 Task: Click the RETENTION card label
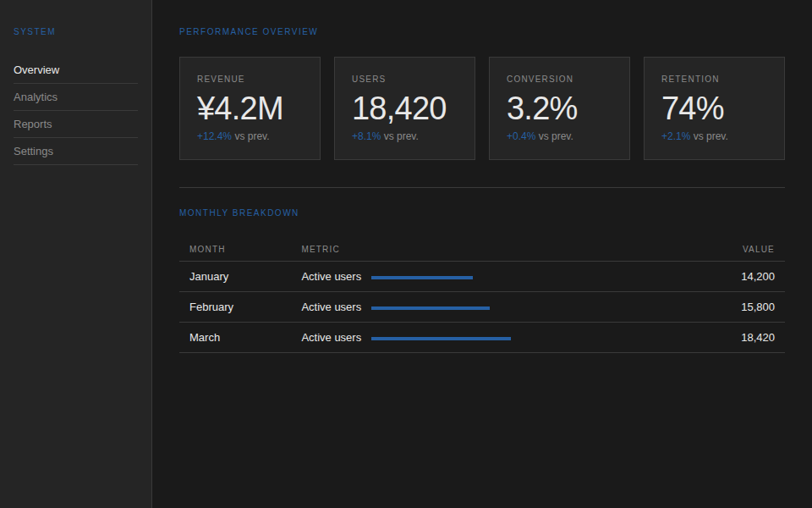(690, 79)
